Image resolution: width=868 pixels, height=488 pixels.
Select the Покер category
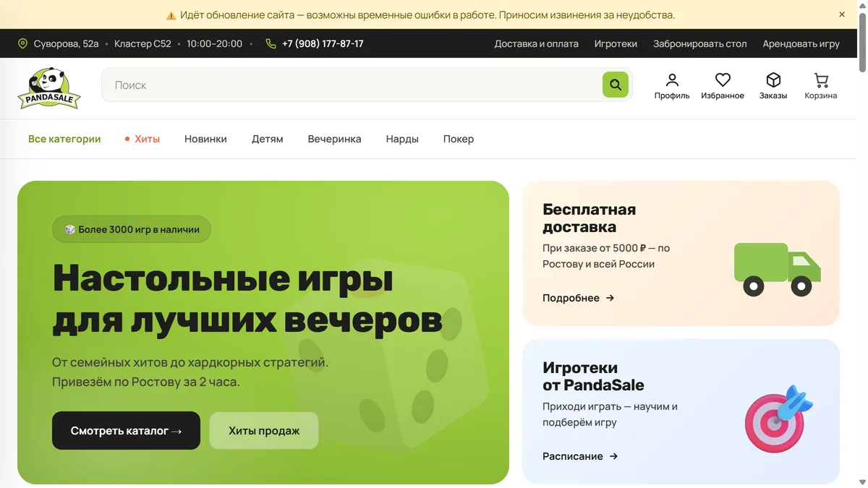[x=459, y=139]
